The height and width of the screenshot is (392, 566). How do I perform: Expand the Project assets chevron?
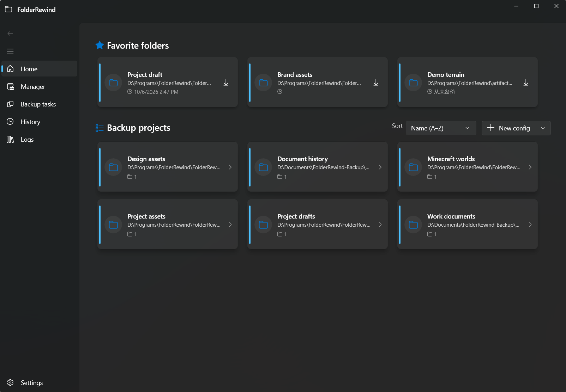pos(230,225)
